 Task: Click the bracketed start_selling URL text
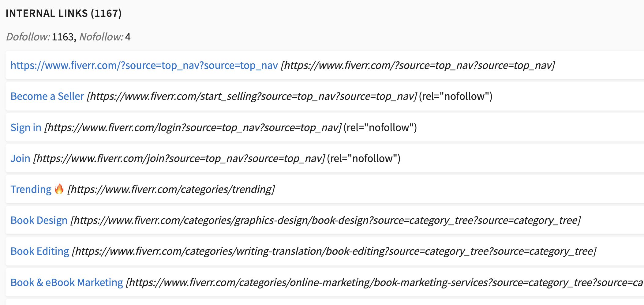252,96
